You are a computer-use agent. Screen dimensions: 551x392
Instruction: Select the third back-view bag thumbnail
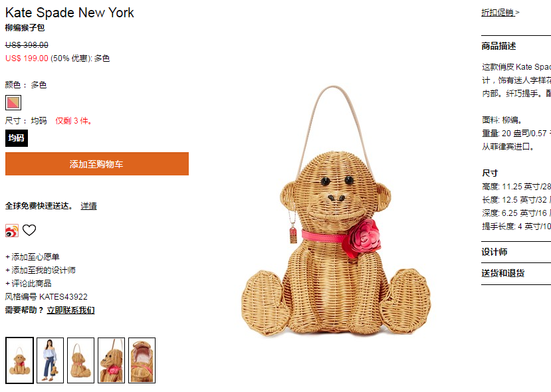81,360
